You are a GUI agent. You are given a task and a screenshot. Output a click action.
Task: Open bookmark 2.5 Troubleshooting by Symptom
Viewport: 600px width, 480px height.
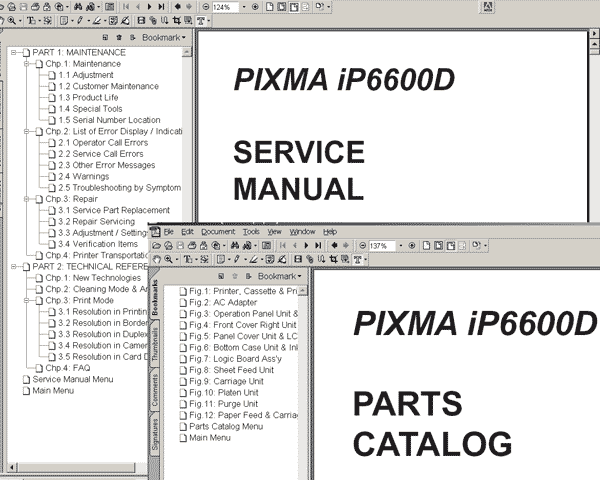tap(119, 188)
